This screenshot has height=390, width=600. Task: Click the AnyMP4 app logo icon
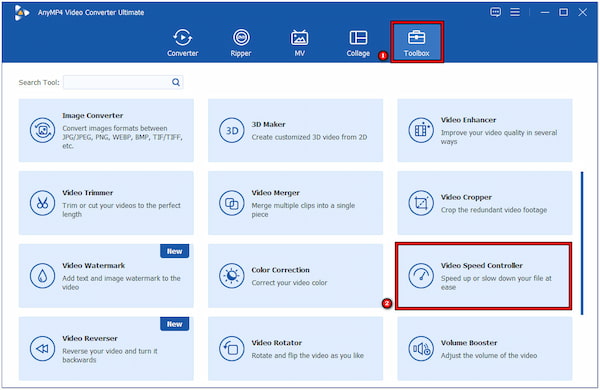[21, 13]
